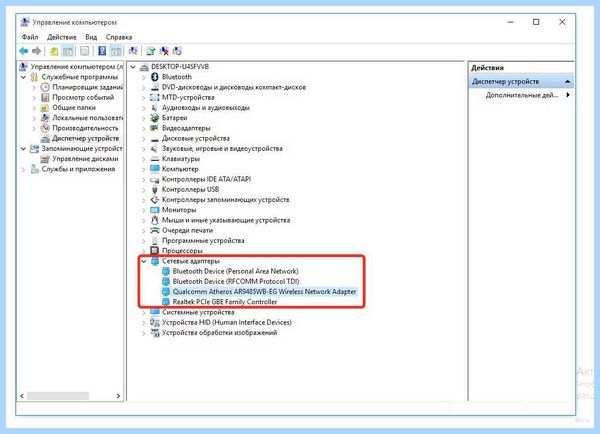Click the Properties toolbar icon
Image resolution: width=600 pixels, height=434 pixels.
85,51
